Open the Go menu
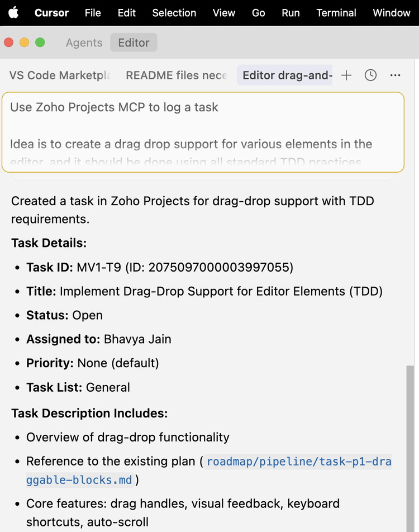Image resolution: width=419 pixels, height=532 pixels. coord(258,13)
